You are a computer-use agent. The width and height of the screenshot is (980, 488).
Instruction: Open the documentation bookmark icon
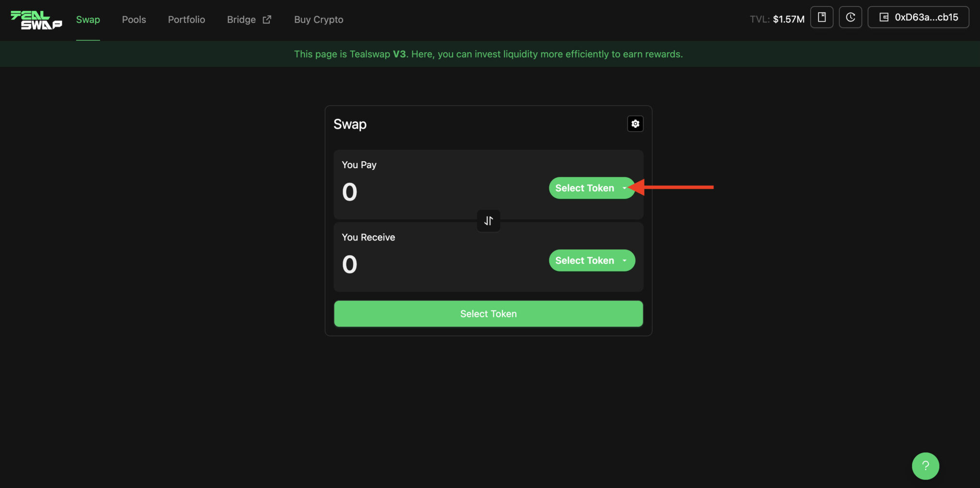point(822,17)
